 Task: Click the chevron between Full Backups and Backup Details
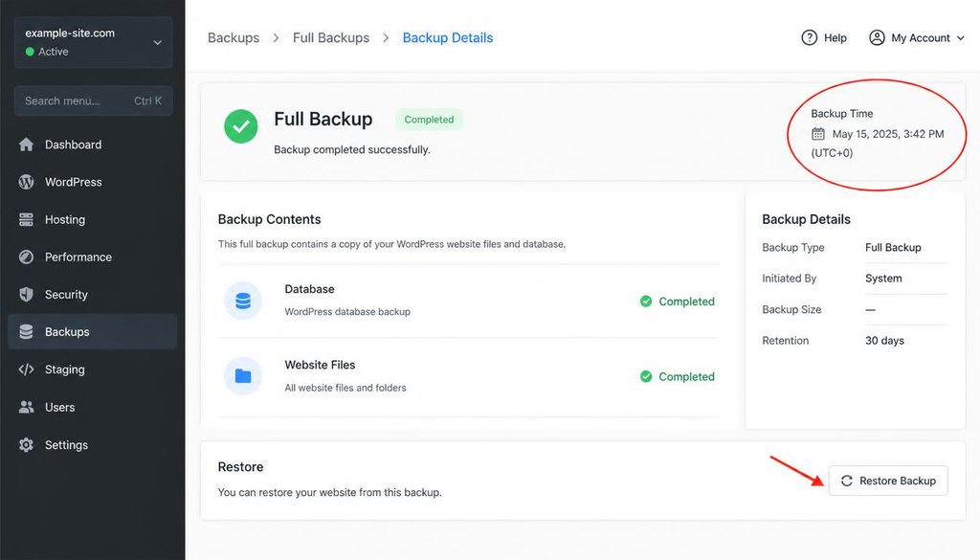point(386,38)
